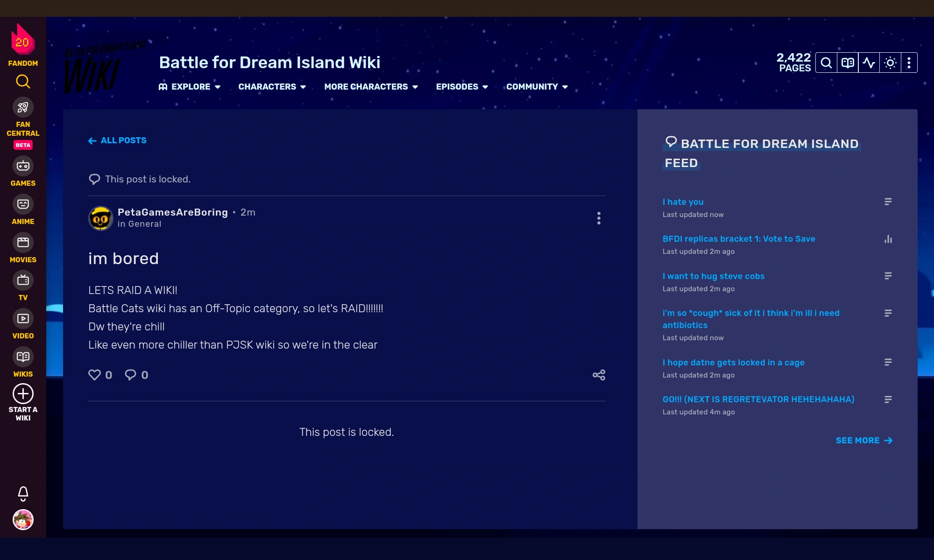
Task: Toggle light/dark theme sun icon
Action: tap(890, 63)
